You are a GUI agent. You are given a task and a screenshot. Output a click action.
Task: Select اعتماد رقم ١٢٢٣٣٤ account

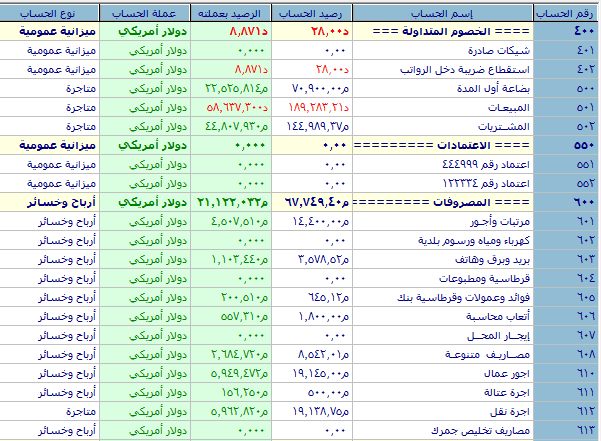pyautogui.click(x=443, y=184)
